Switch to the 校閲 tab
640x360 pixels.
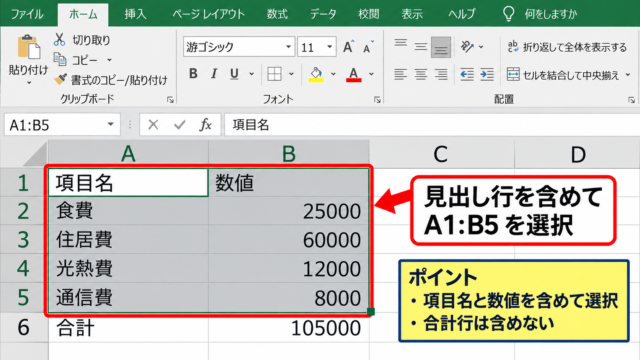click(369, 14)
